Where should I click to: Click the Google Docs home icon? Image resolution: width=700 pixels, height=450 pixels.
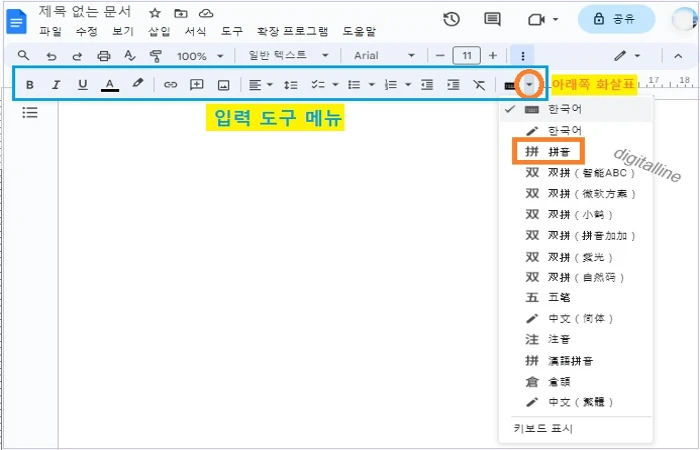(17, 21)
